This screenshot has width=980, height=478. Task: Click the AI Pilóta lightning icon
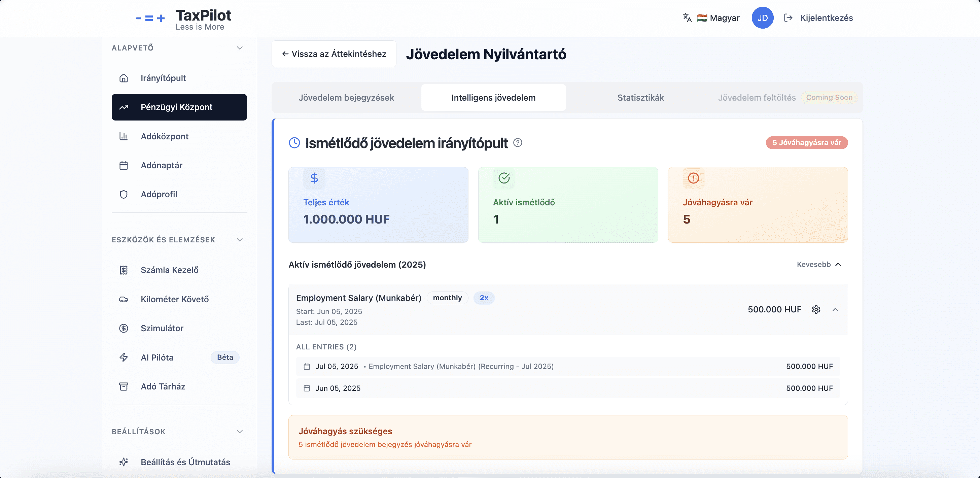[124, 357]
